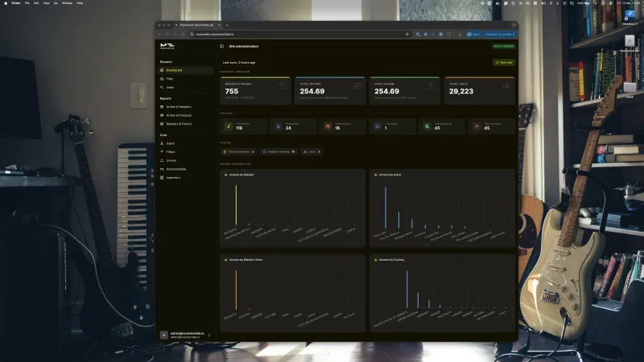Click the Income by Retailer Union chart title
This screenshot has height=362, width=644.
click(x=246, y=260)
